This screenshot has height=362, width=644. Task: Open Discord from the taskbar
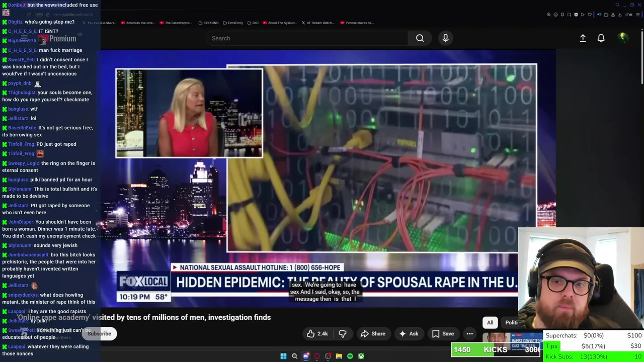point(305,356)
